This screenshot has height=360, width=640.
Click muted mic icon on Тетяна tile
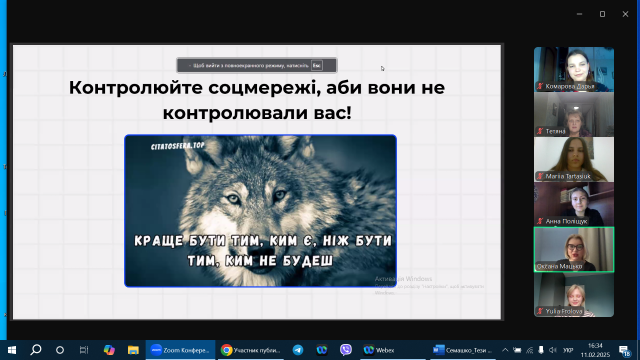pos(540,131)
